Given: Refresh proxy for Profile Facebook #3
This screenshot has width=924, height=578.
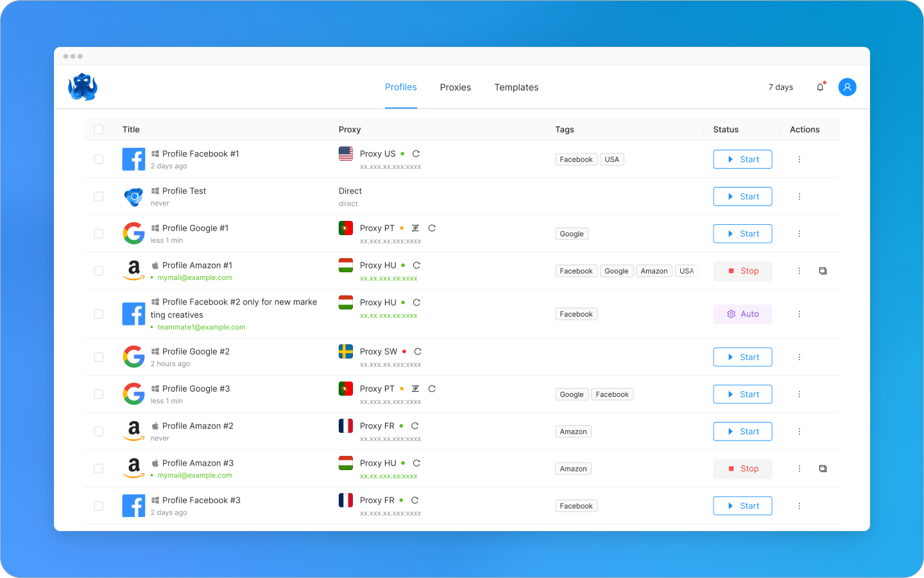Looking at the screenshot, I should click(415, 501).
